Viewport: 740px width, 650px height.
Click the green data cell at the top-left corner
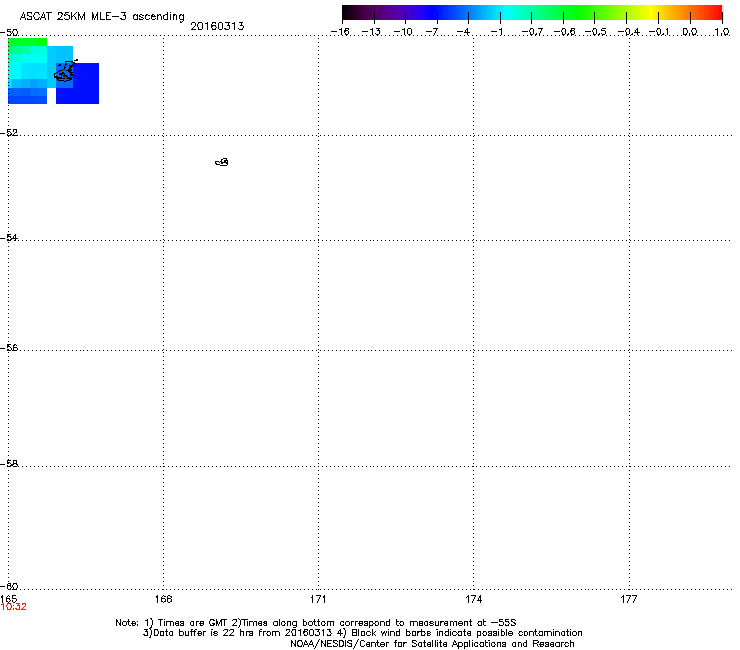pyautogui.click(x=27, y=42)
